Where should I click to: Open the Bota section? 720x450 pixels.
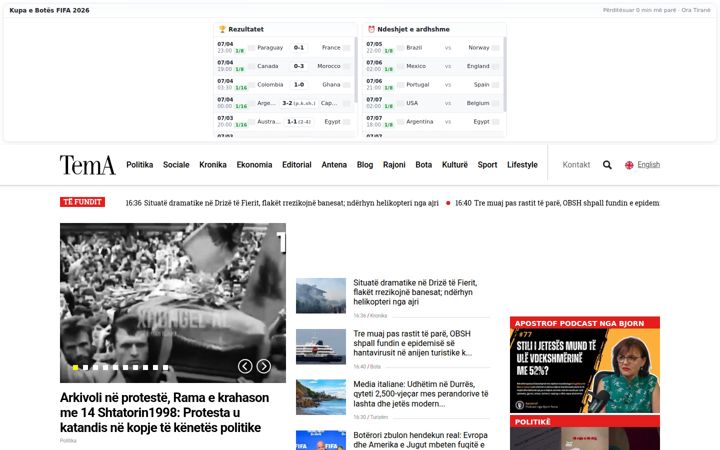[x=423, y=165]
